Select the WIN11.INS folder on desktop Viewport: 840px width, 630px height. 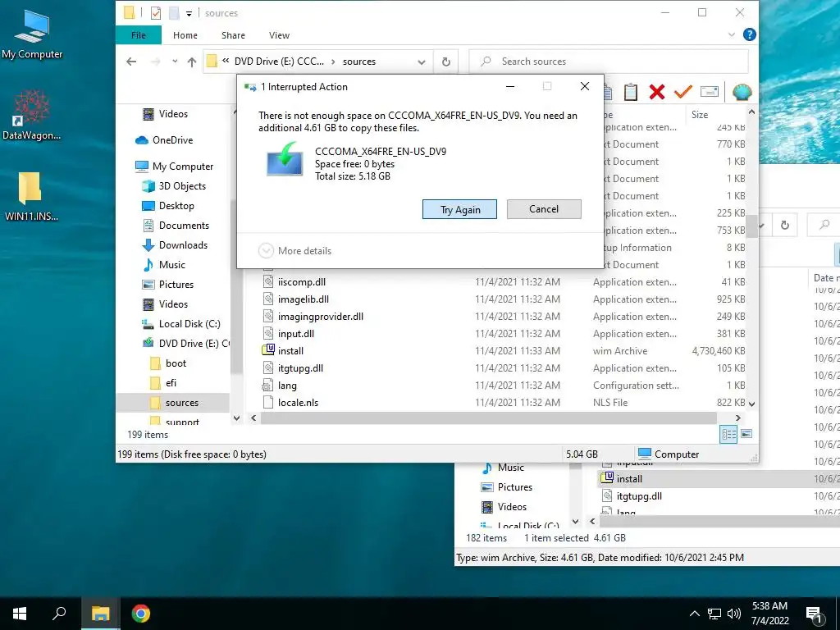tap(31, 197)
